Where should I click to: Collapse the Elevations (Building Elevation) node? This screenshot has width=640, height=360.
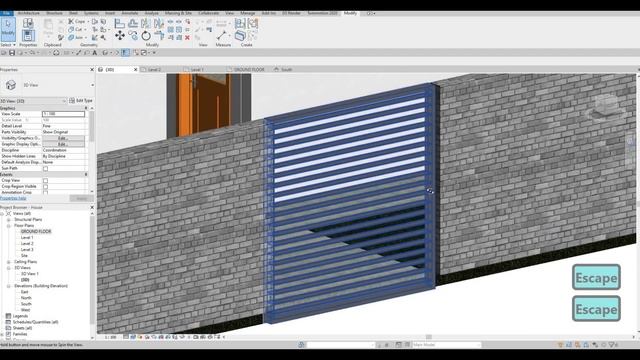pyautogui.click(x=9, y=286)
